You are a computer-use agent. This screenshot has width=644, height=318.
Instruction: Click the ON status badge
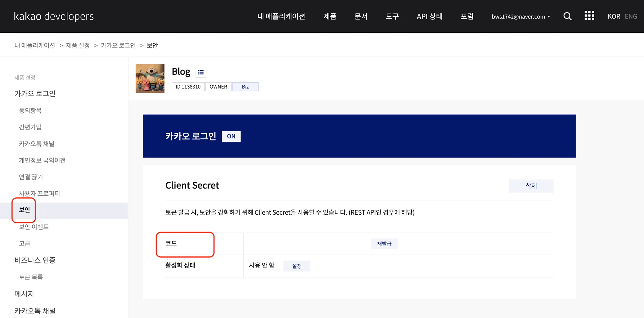click(231, 136)
